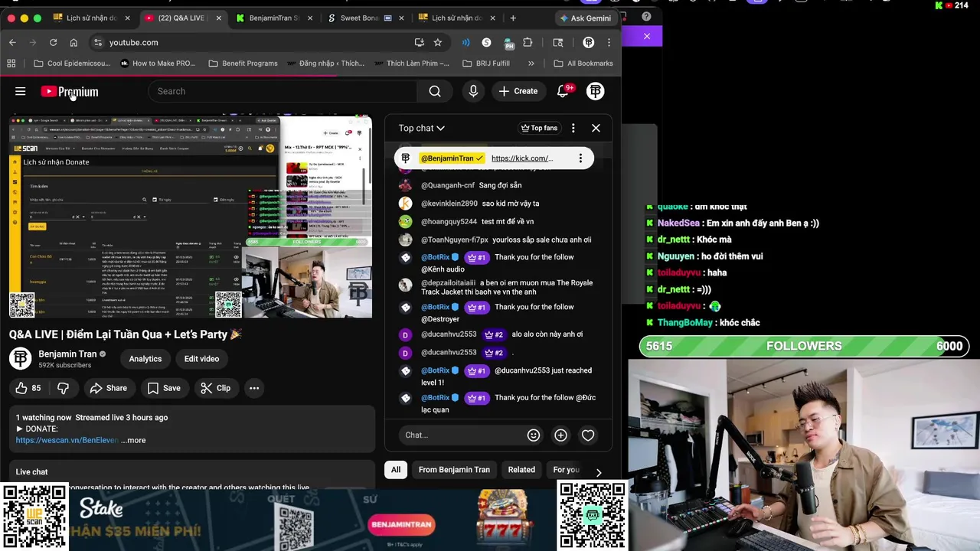
Task: Open pinned message three-dot menu
Action: click(580, 158)
